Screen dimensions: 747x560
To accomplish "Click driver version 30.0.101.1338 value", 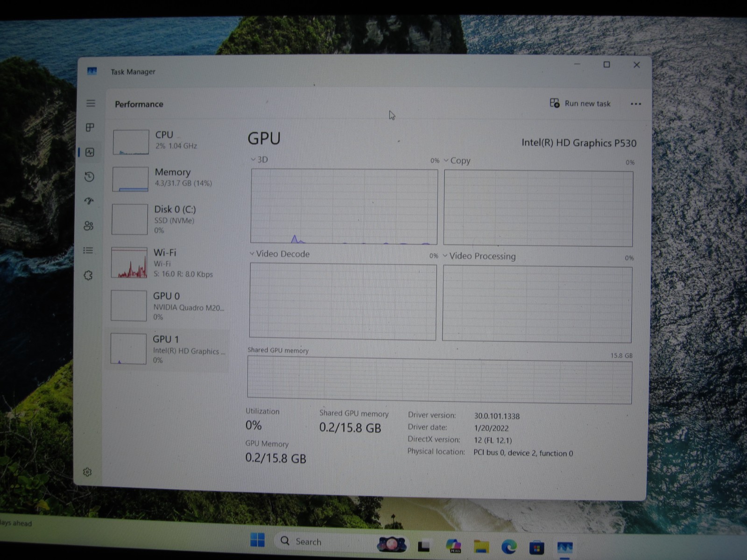I will 497,416.
